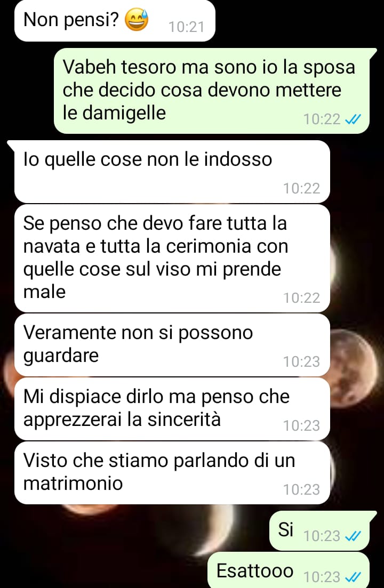Tap the sweat-smile emoji in 'Non pensi?' message
Image resolution: width=384 pixels, height=588 pixels.
click(137, 20)
